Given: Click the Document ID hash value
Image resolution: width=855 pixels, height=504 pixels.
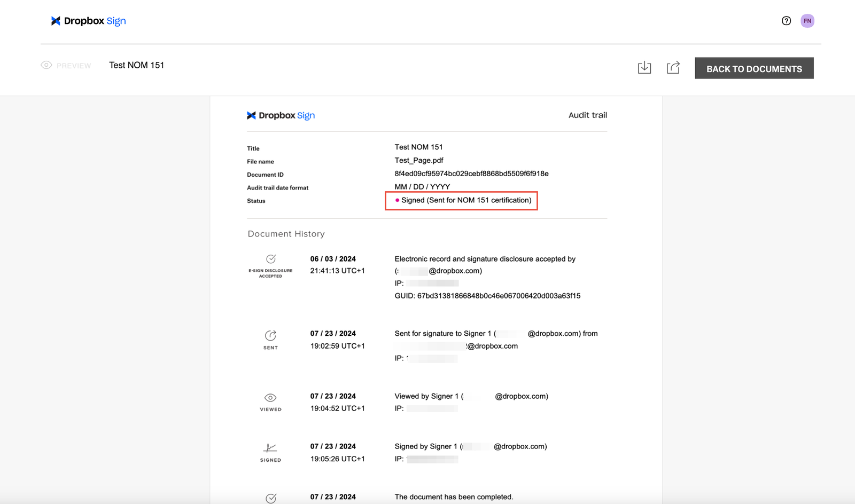Looking at the screenshot, I should click(471, 174).
